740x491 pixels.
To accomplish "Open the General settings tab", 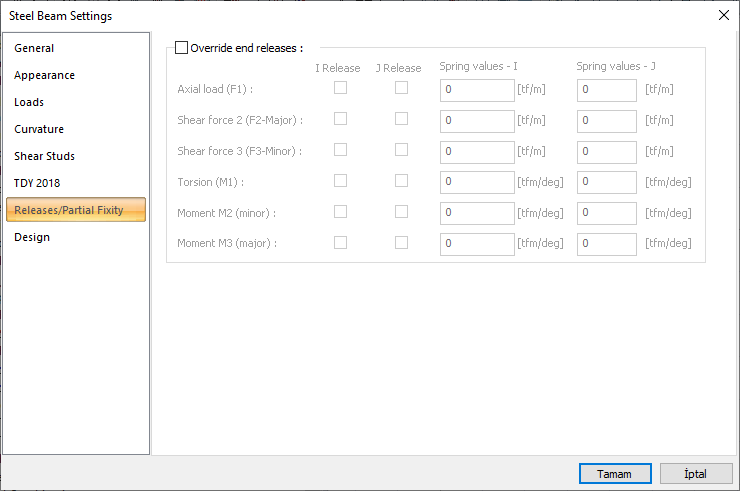I will pyautogui.click(x=34, y=48).
